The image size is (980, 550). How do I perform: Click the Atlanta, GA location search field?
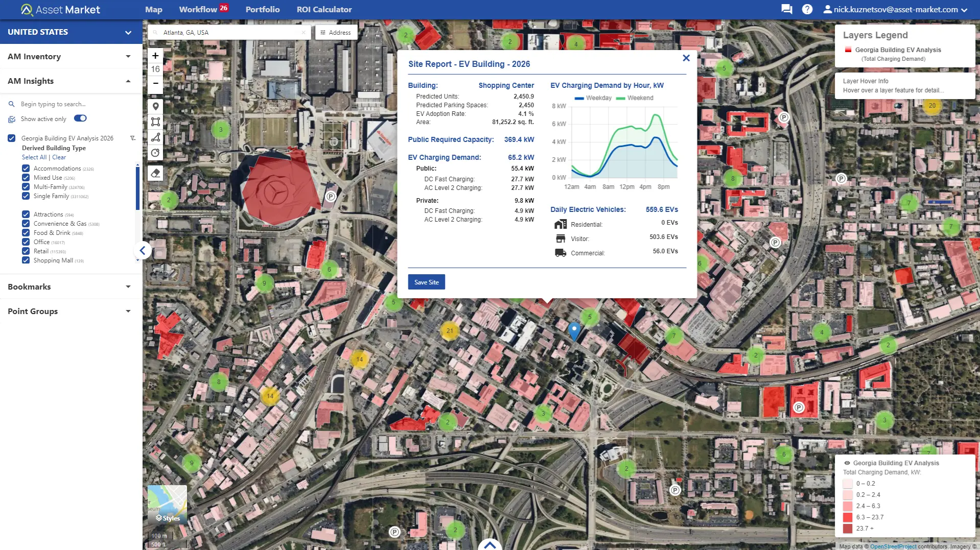(230, 32)
